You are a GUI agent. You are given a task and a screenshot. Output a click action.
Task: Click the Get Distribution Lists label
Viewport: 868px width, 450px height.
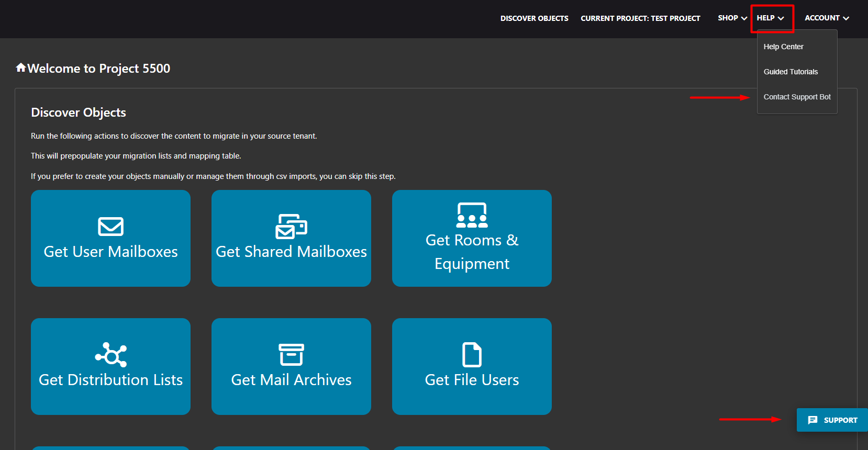coord(110,380)
